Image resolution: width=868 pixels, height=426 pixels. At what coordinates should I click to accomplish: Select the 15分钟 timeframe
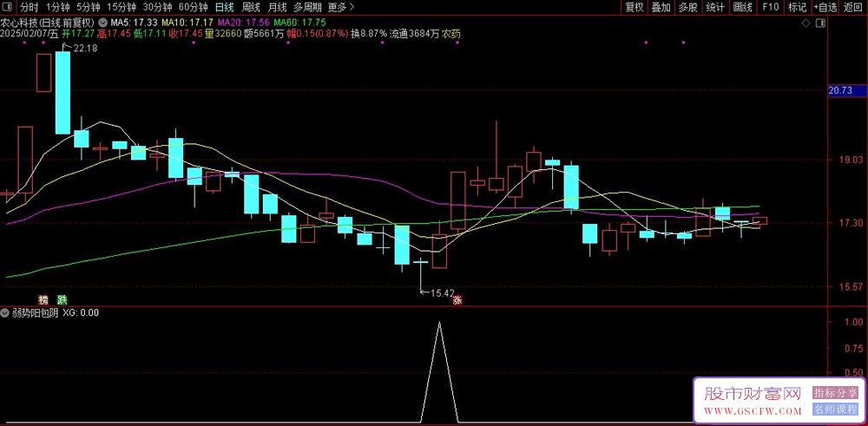pyautogui.click(x=122, y=7)
